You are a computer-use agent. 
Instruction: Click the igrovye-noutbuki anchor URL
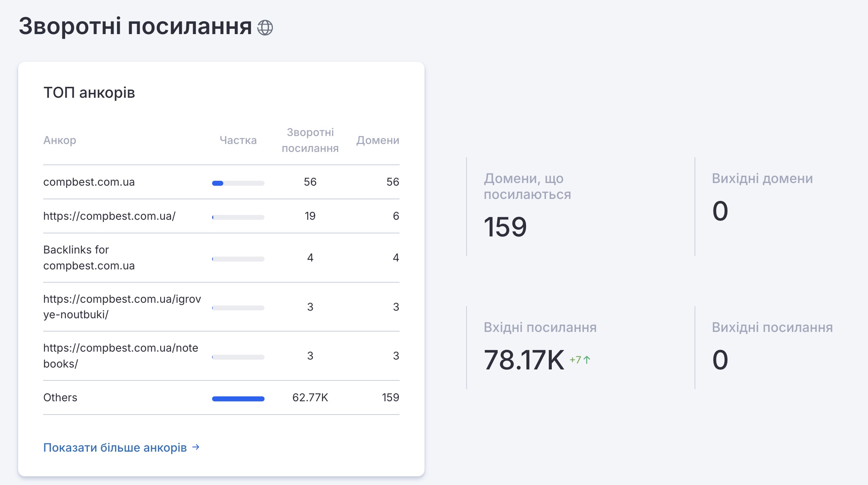(x=122, y=307)
